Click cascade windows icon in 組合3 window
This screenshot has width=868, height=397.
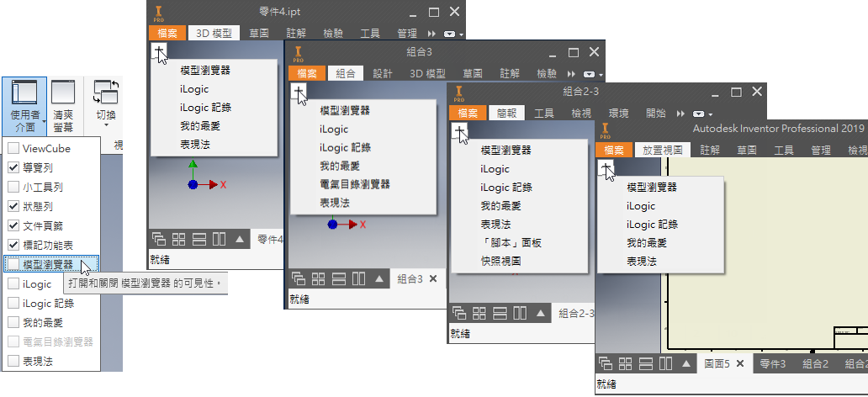(299, 279)
